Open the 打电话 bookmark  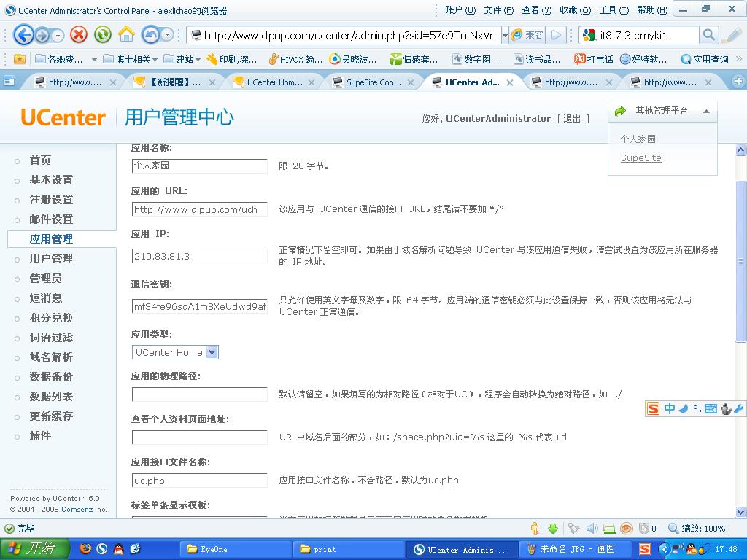point(593,59)
